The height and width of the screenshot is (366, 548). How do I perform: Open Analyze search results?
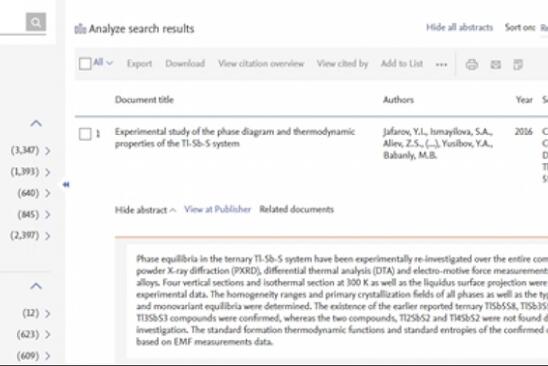pyautogui.click(x=141, y=29)
